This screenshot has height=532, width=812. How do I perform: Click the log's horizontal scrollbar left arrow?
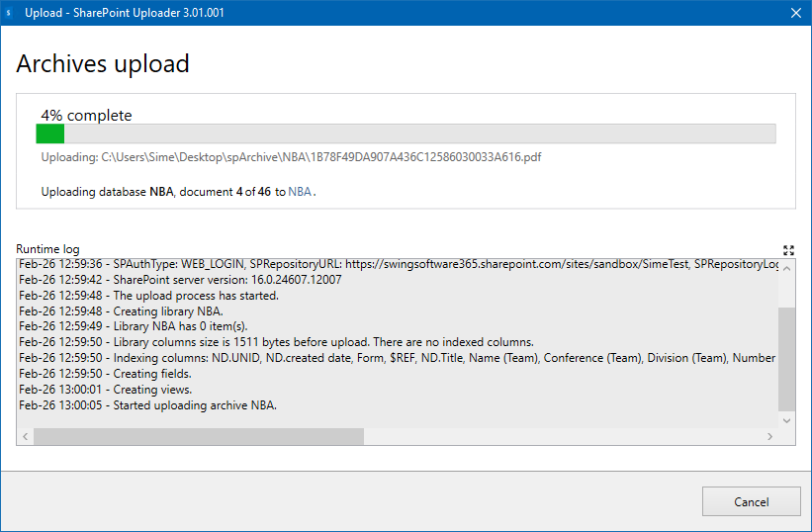coord(26,436)
